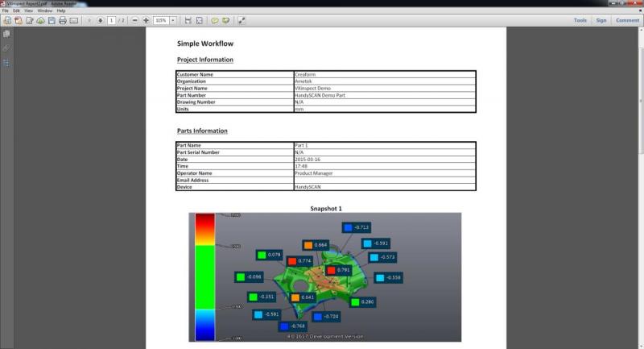The height and width of the screenshot is (349, 644).
Task: Add a sticky note comment
Action: (214, 20)
